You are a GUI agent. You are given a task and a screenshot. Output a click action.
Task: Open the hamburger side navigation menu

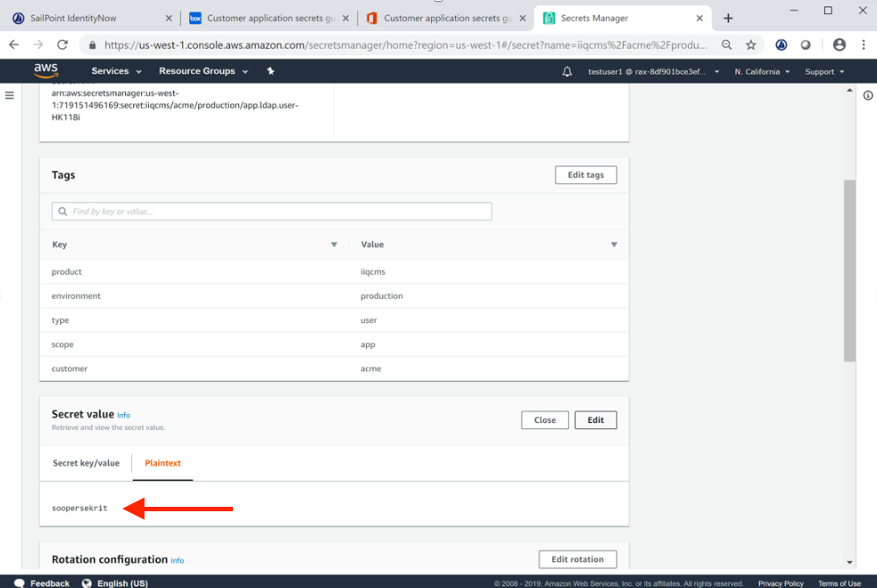pos(10,95)
